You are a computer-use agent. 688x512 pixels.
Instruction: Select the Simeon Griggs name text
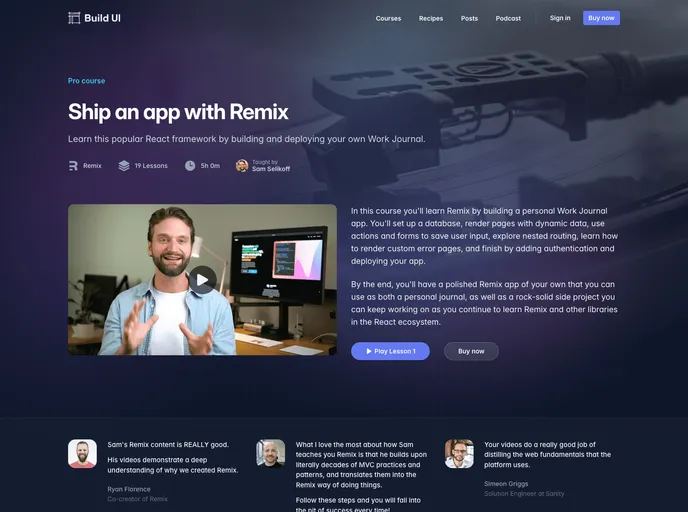[x=506, y=484]
